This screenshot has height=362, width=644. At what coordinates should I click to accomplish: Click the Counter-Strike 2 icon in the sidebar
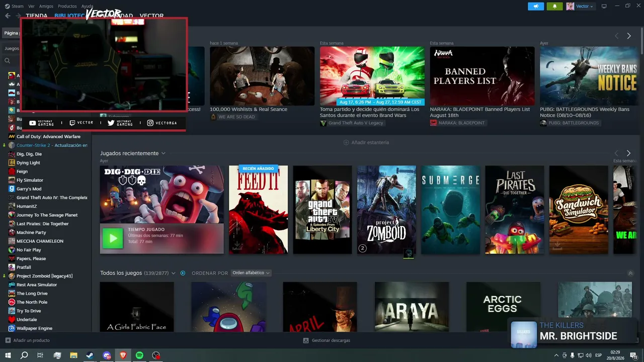(x=12, y=145)
